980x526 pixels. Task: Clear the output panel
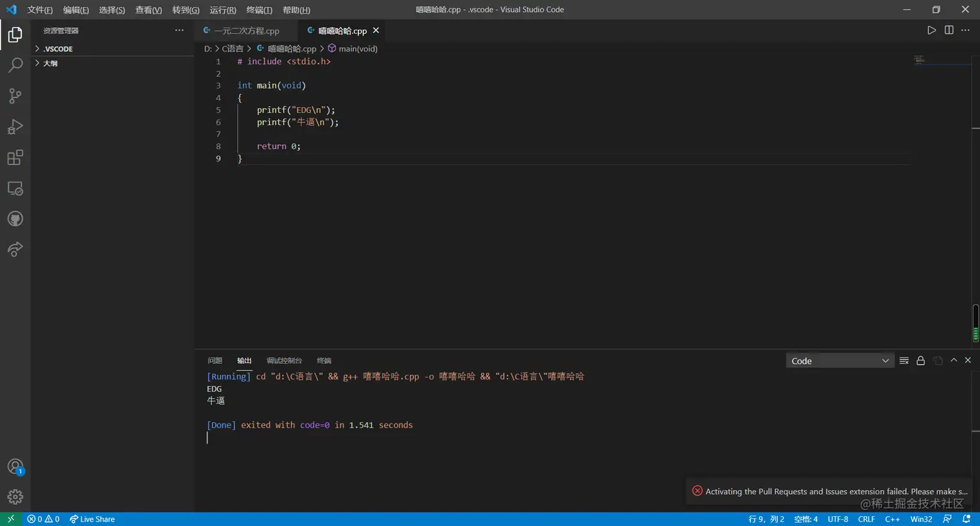[904, 361]
